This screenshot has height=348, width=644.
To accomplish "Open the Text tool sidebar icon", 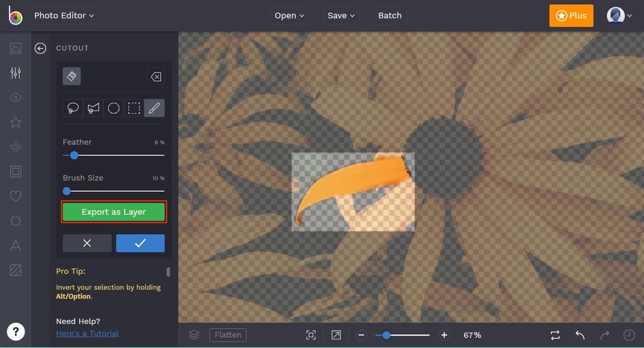I will tap(16, 245).
